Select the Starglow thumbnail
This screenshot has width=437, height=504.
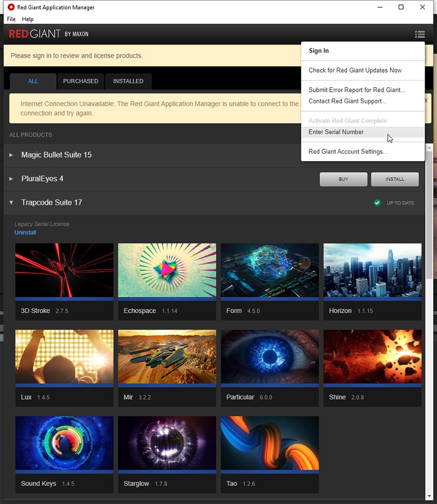coord(167,443)
